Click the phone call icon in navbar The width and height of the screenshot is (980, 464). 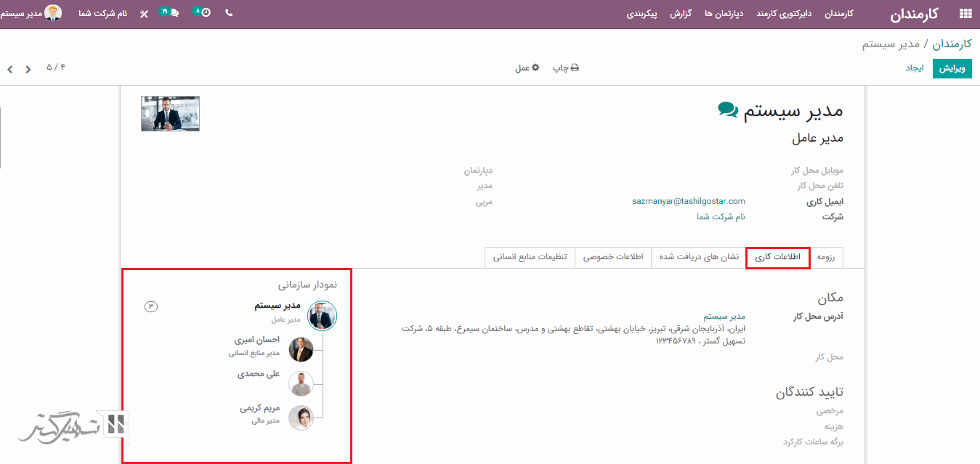coord(229,13)
